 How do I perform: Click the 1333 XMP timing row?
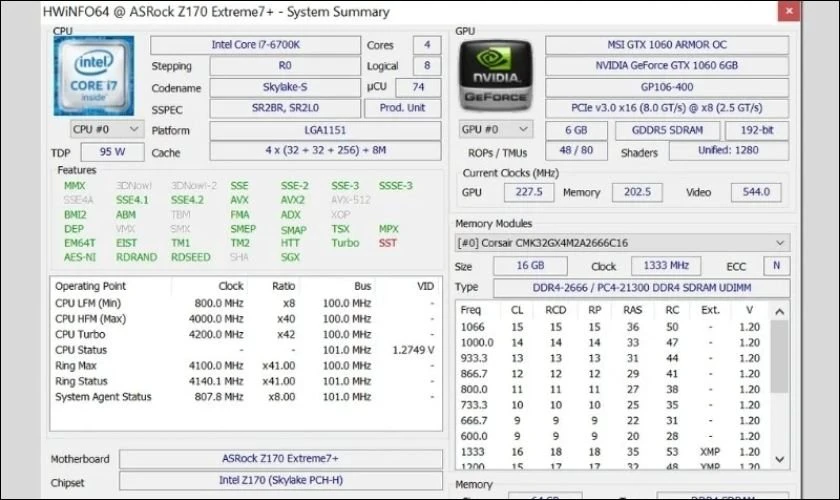click(613, 452)
